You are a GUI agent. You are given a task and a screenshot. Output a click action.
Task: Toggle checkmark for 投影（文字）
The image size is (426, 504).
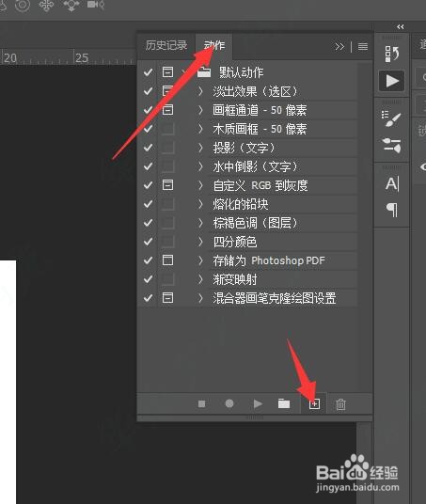point(148,148)
